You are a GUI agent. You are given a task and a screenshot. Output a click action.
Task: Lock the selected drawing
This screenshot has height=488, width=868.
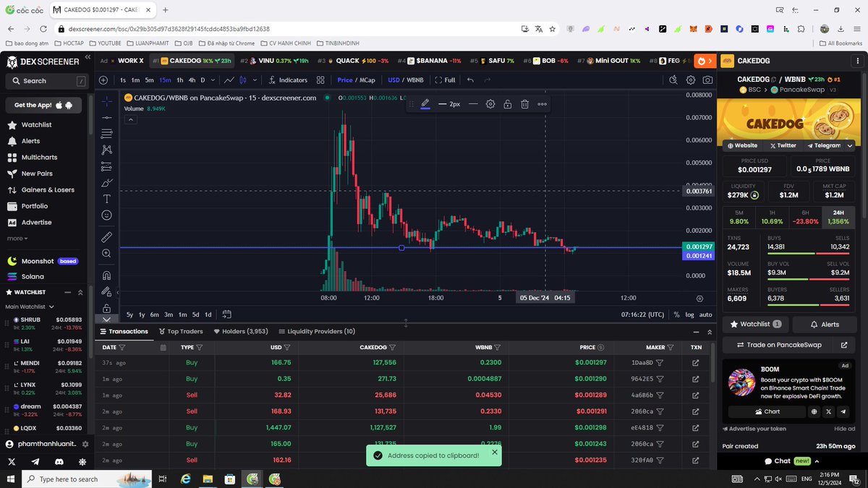tap(508, 104)
